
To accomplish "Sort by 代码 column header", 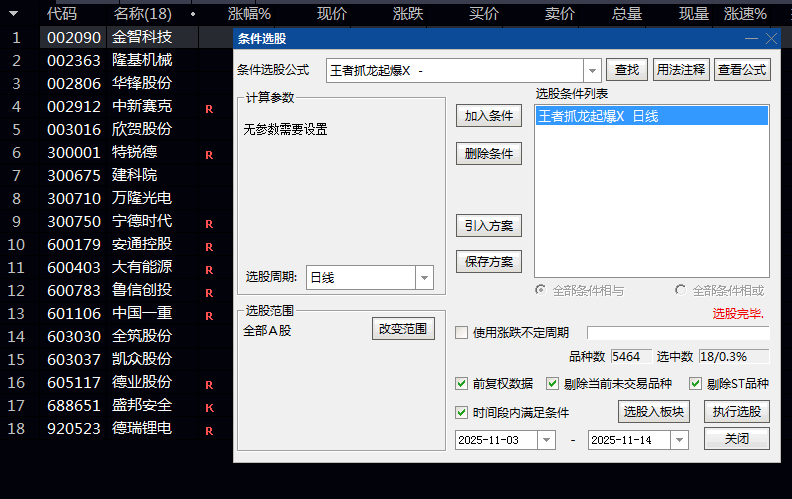I will tap(62, 14).
